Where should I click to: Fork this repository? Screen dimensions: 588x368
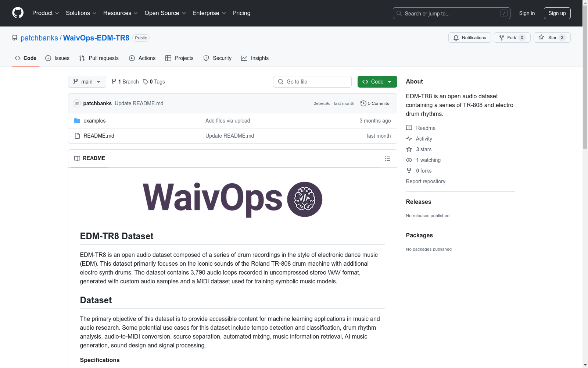512,38
